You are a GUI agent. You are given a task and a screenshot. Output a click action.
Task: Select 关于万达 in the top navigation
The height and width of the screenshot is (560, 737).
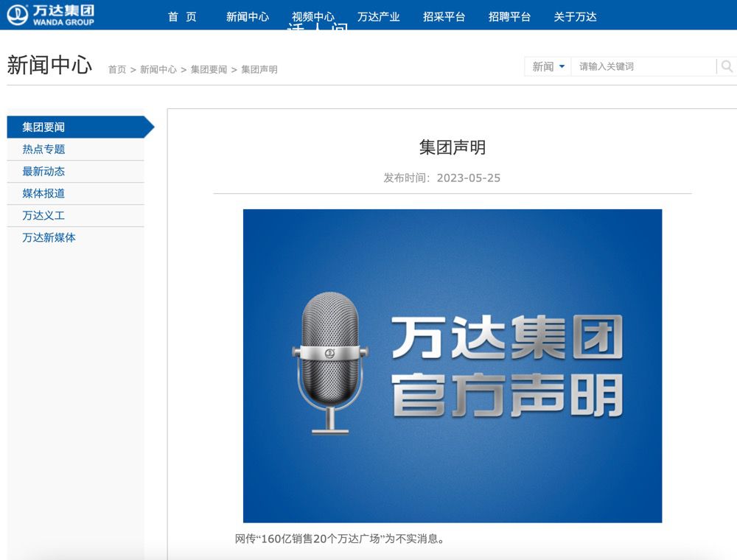coord(576,16)
